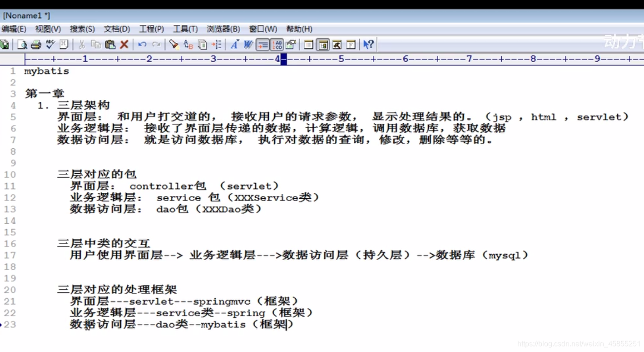Click the heading "三层中类的交互"
The height and width of the screenshot is (352, 644).
pyautogui.click(x=104, y=244)
